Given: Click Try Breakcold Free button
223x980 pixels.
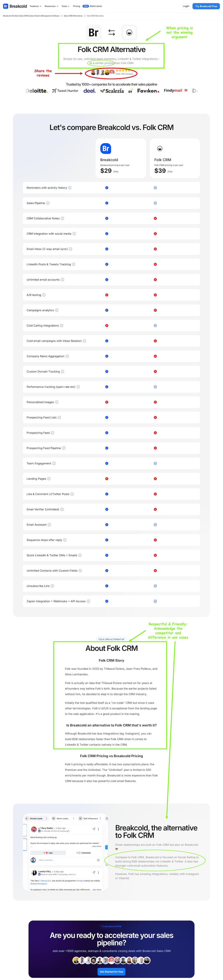Looking at the screenshot, I should click(206, 6).
